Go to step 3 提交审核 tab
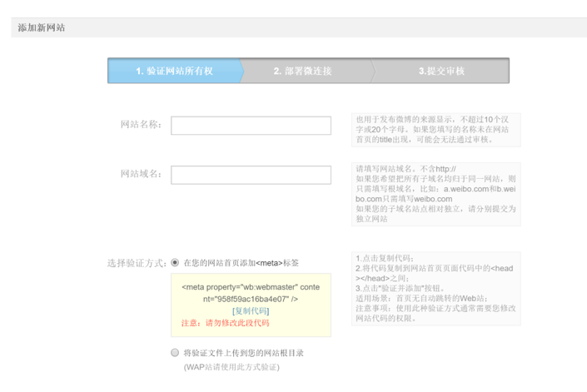587x392 pixels. [441, 72]
